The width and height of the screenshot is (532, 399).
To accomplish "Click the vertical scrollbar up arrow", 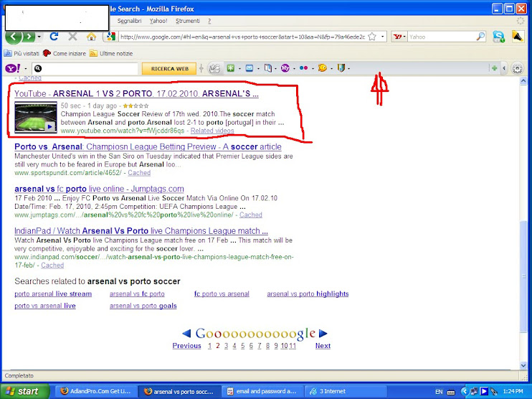I will coord(523,81).
